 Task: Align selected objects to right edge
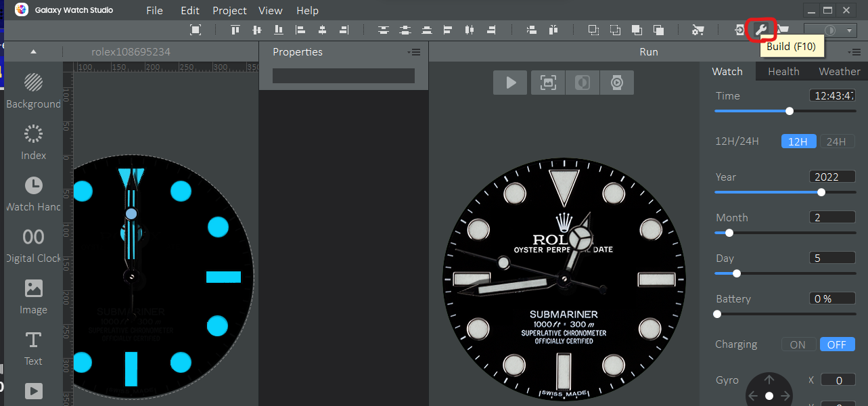pos(344,30)
